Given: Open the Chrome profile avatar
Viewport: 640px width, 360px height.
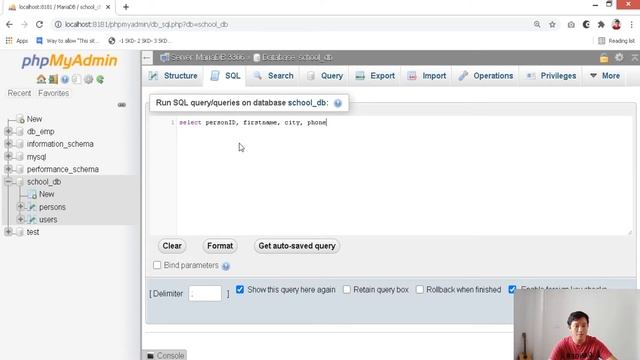Looking at the screenshot, I should click(x=616, y=24).
